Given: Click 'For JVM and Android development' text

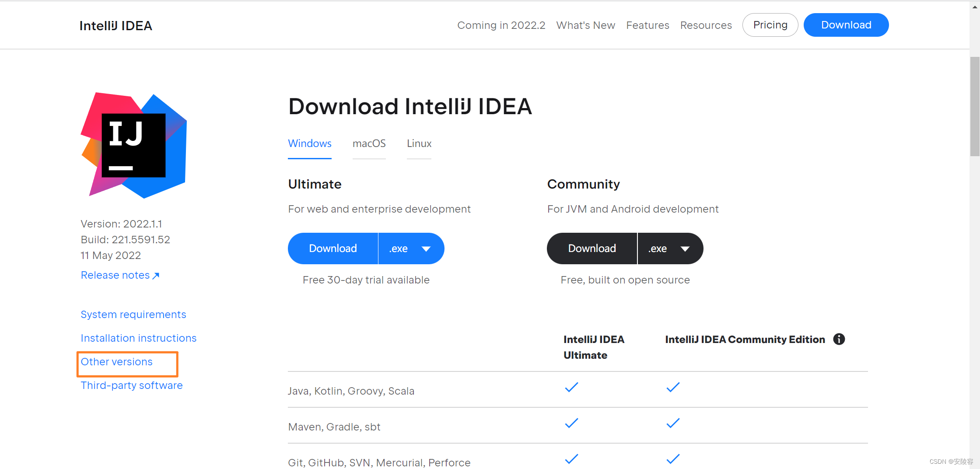Looking at the screenshot, I should [633, 209].
